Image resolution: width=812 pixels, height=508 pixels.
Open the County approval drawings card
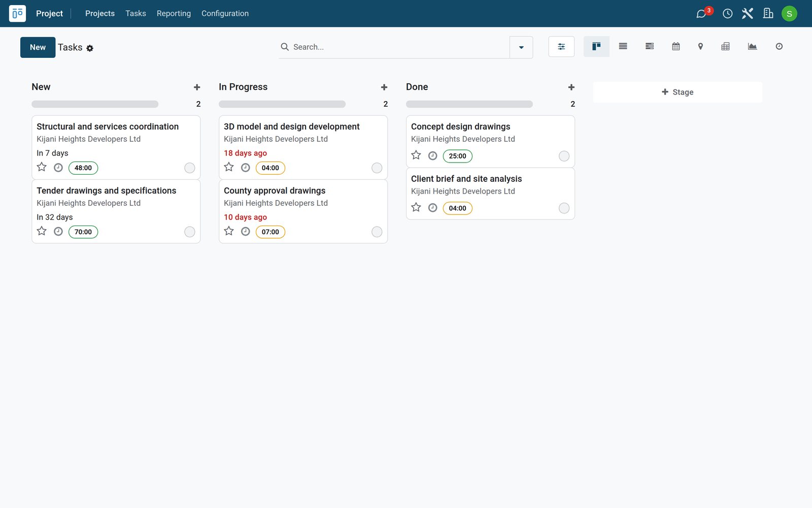click(x=303, y=211)
